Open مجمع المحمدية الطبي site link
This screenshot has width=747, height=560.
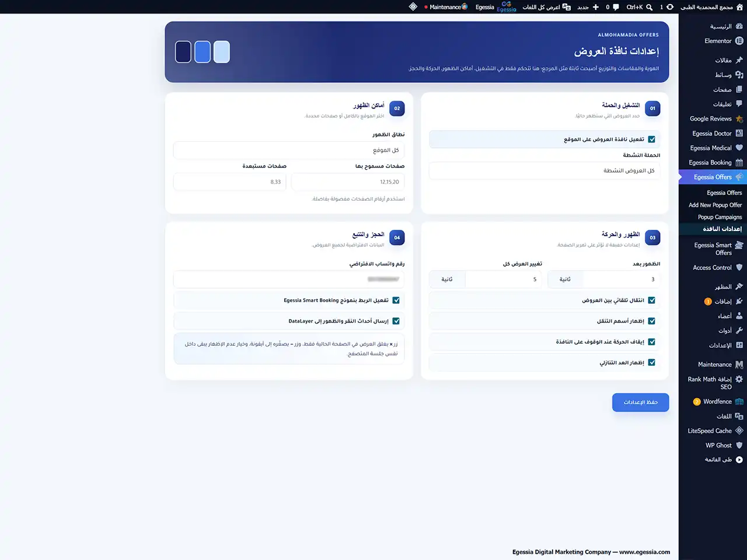711,7
